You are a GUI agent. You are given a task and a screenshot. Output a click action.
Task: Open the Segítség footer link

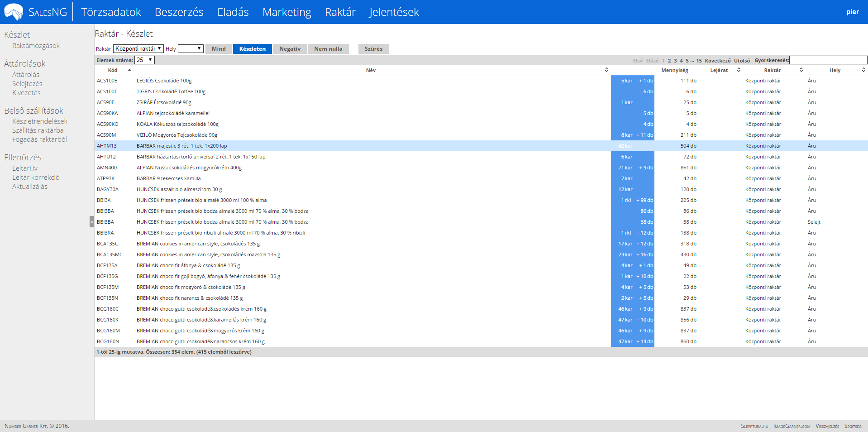(853, 426)
